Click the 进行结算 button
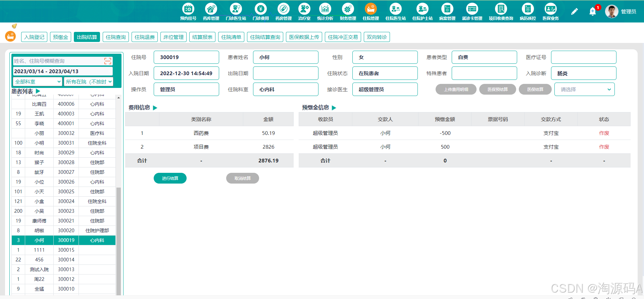Image resolution: width=644 pixels, height=299 pixels. (x=170, y=178)
